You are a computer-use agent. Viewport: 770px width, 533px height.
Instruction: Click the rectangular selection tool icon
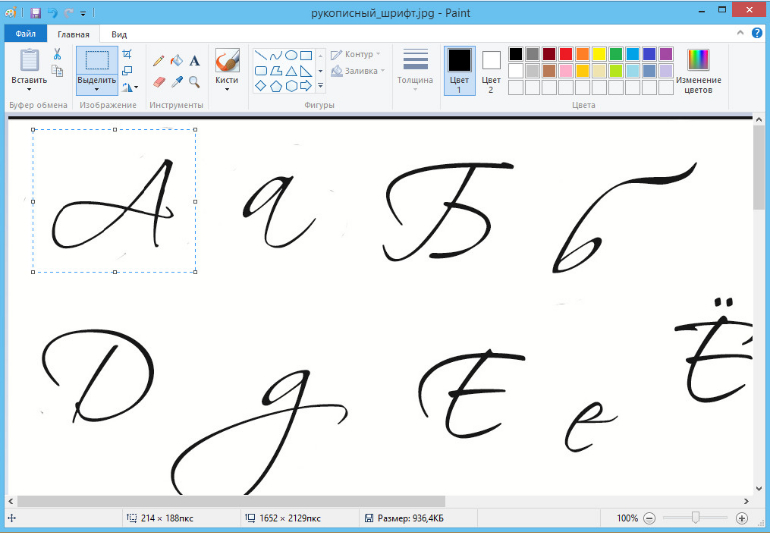pyautogui.click(x=97, y=60)
